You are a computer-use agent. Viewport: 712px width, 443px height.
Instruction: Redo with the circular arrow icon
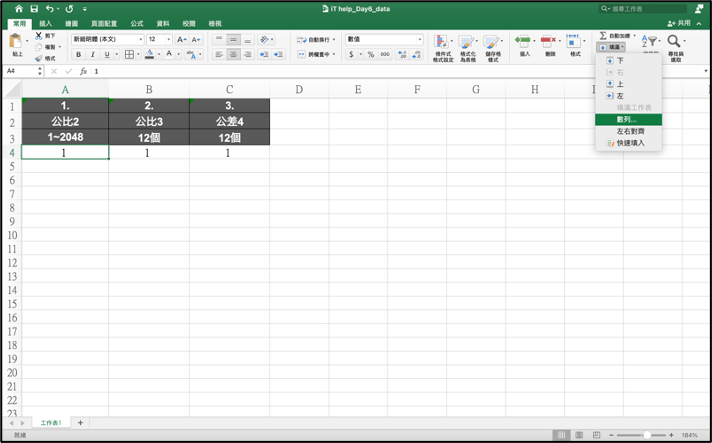coord(69,9)
